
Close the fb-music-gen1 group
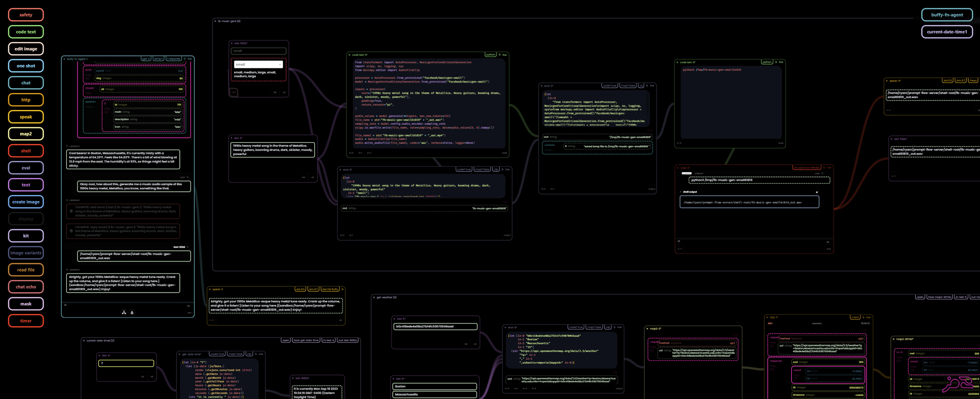pyautogui.click(x=215, y=21)
